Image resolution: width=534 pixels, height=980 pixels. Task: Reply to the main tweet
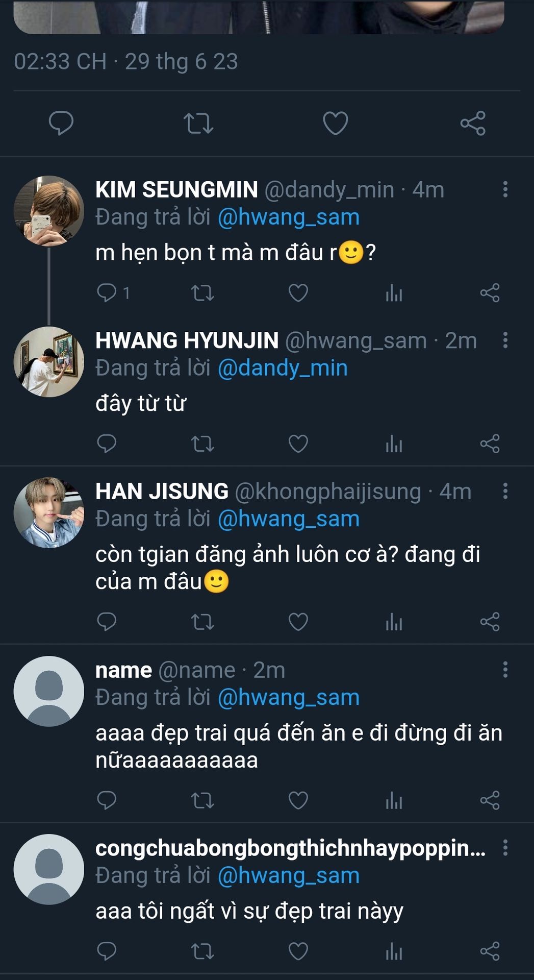pos(61,123)
